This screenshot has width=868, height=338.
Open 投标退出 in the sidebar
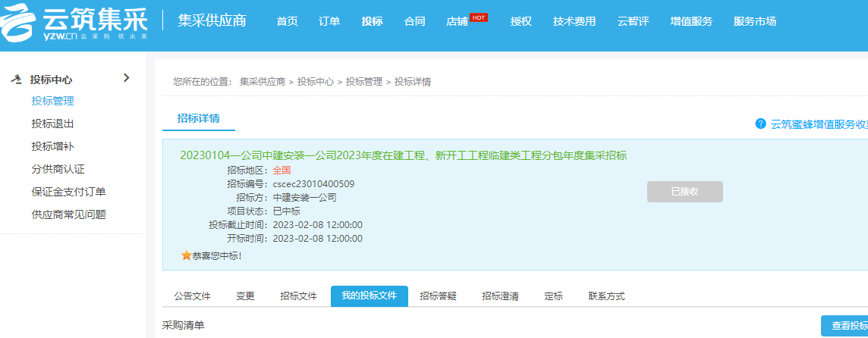click(x=52, y=124)
